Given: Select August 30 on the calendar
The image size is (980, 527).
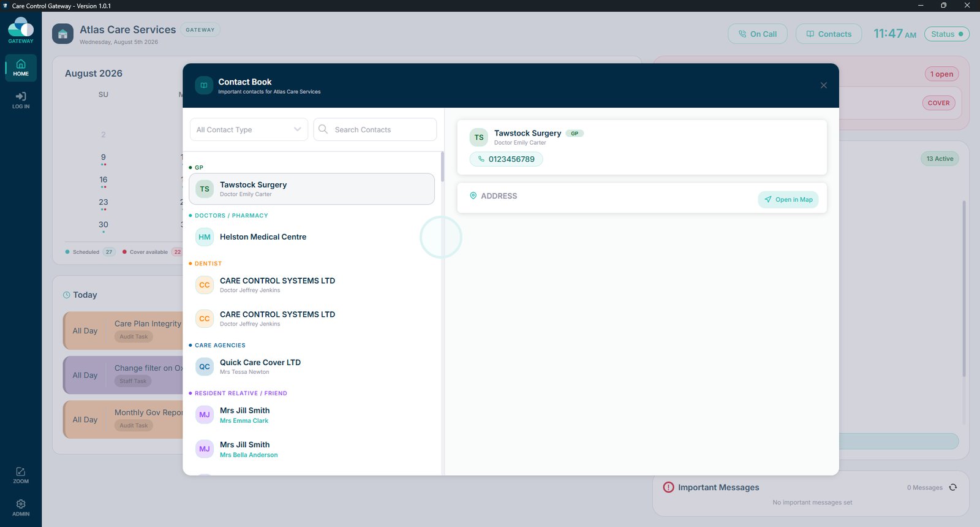Looking at the screenshot, I should pyautogui.click(x=104, y=226).
